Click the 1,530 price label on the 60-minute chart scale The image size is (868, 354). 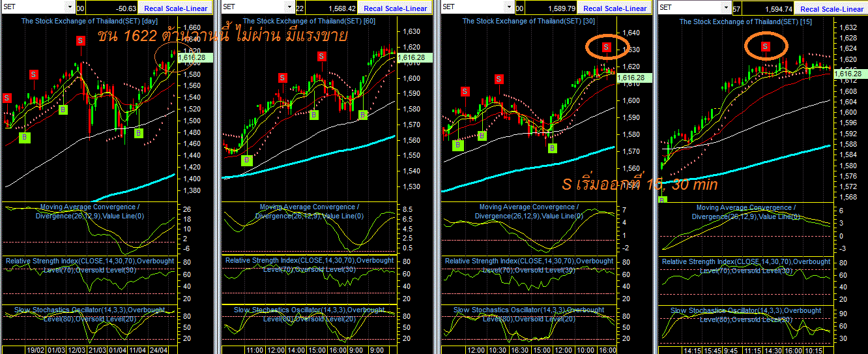tap(410, 187)
